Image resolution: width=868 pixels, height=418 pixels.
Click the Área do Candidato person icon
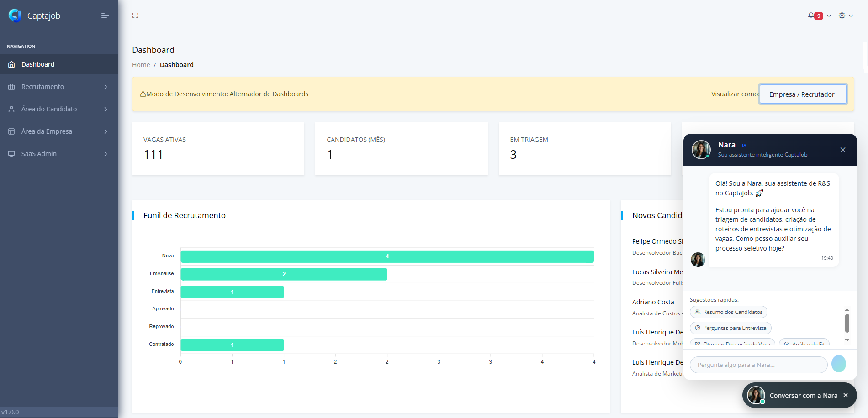(12, 109)
